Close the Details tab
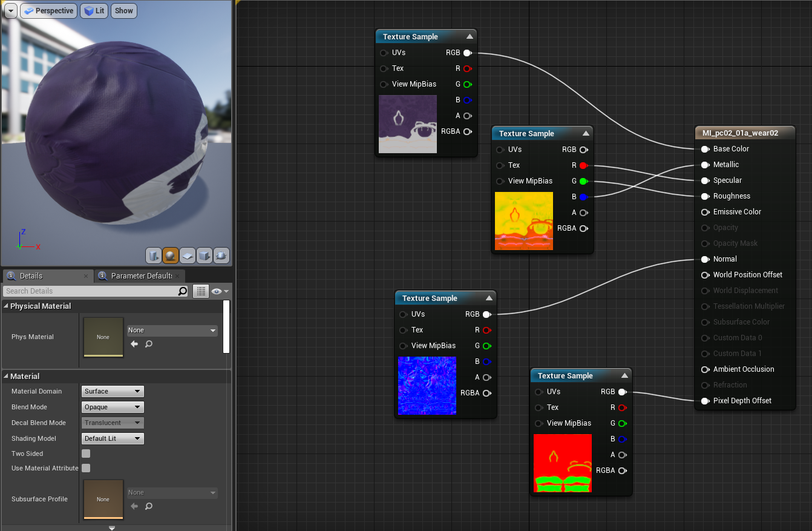 point(85,276)
